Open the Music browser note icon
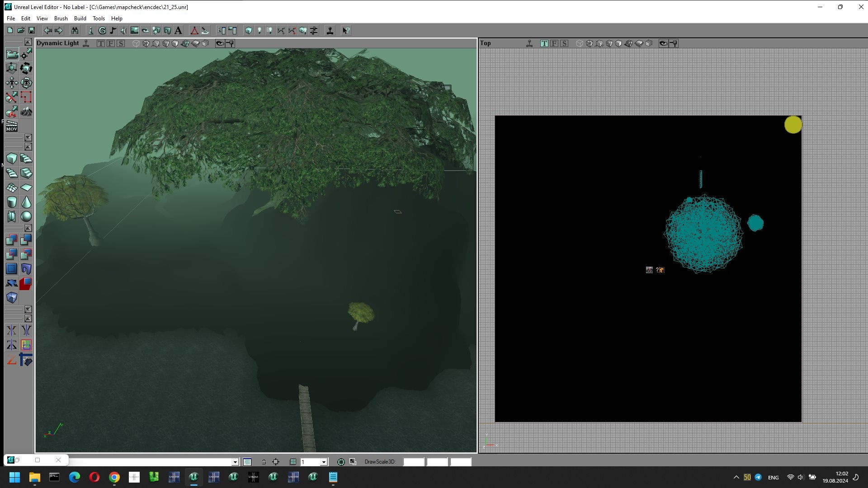Image resolution: width=868 pixels, height=488 pixels. pyautogui.click(x=113, y=30)
